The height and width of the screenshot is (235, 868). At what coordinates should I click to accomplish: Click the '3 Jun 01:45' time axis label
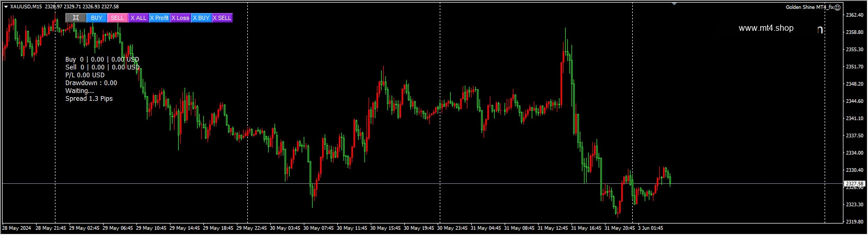650,228
